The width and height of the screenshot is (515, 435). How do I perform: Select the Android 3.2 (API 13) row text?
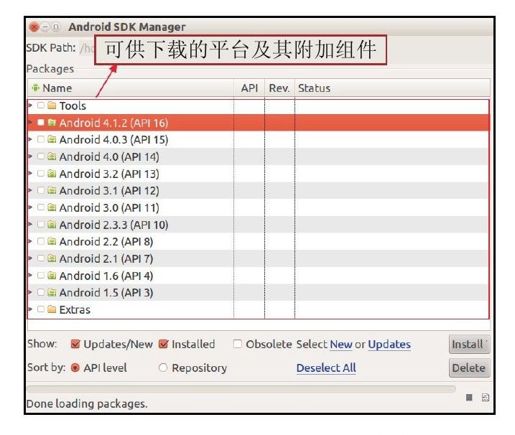point(109,174)
